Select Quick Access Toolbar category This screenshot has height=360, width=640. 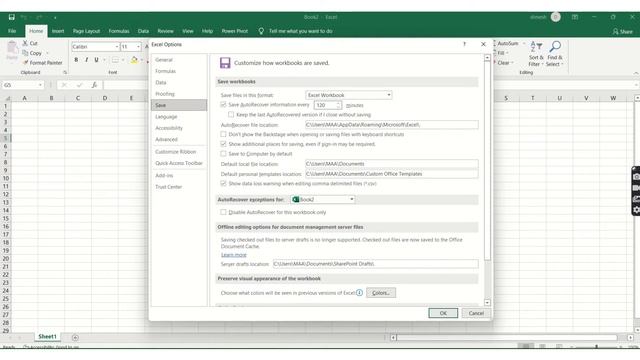[x=179, y=163]
